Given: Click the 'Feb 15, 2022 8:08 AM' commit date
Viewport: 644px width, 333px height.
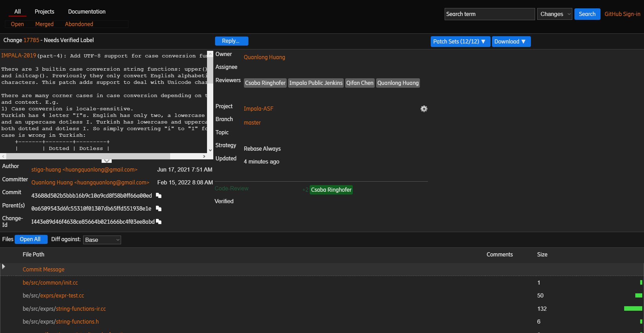Looking at the screenshot, I should [x=185, y=182].
